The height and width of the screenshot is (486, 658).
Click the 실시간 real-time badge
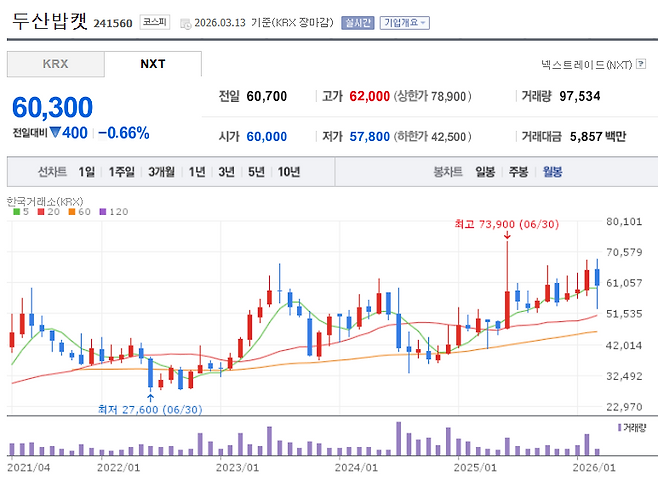click(x=357, y=22)
